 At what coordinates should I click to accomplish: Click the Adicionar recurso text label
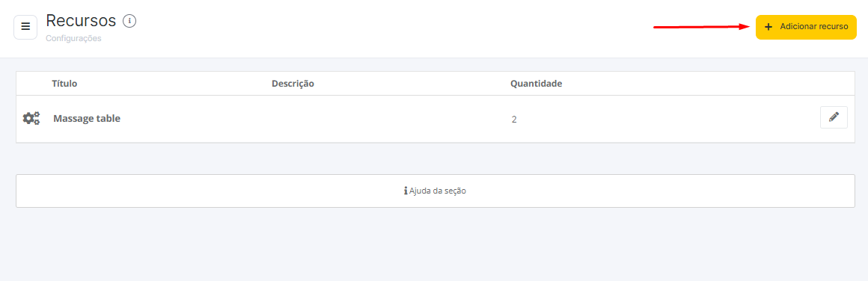point(814,27)
